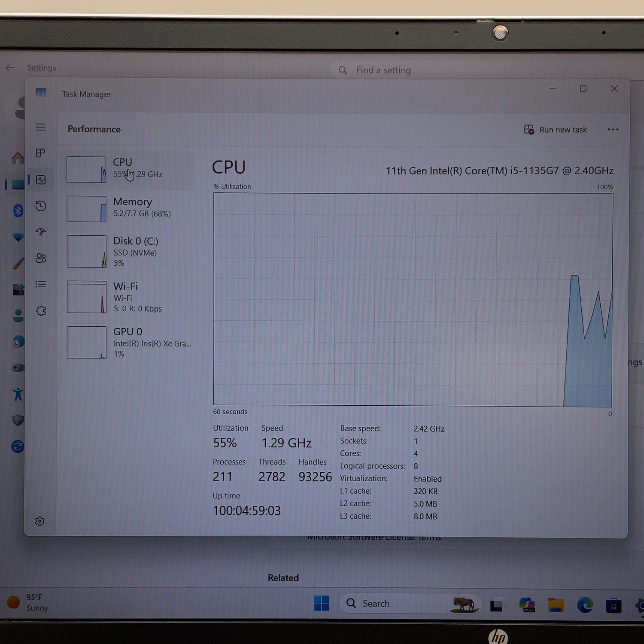
Task: Click the back arrow in Settings window
Action: [10, 68]
